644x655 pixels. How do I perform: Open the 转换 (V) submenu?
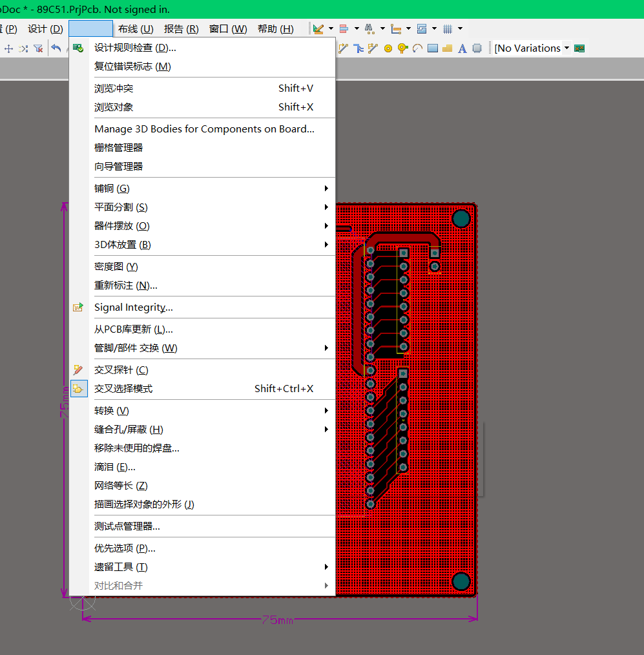click(202, 411)
